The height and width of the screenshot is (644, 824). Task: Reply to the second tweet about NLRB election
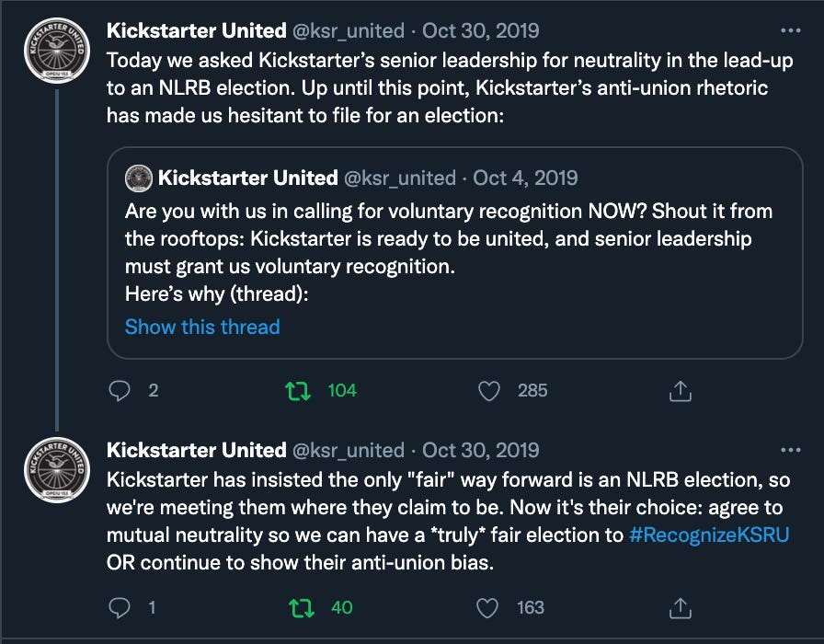pos(121,607)
